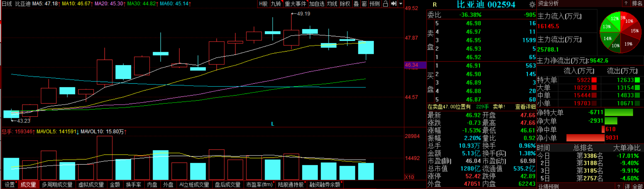Select the 成交量 indicator tab
The image size is (644, 189).
click(x=28, y=185)
